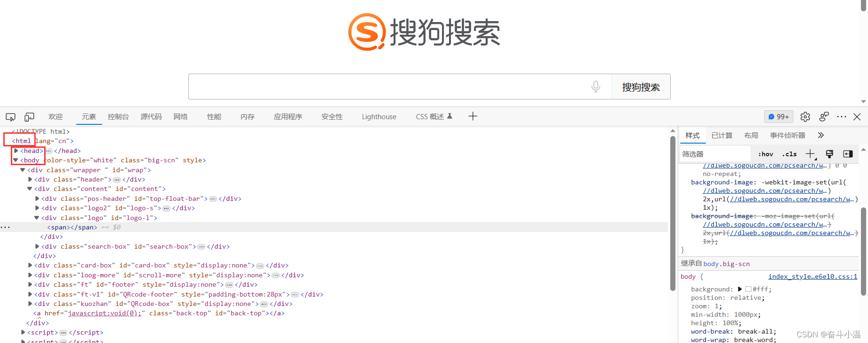Collapse the logo-l div node

point(37,218)
